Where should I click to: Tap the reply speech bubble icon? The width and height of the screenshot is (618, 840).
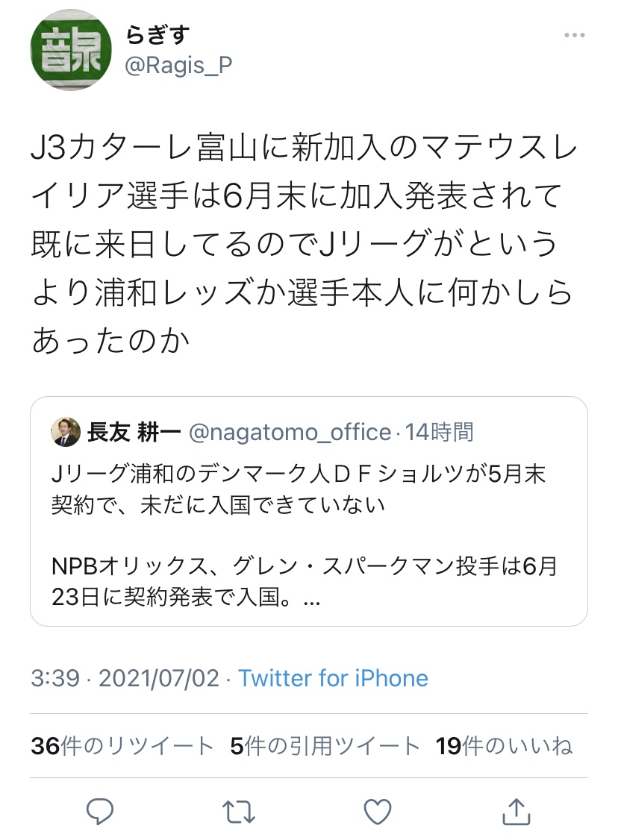click(100, 812)
